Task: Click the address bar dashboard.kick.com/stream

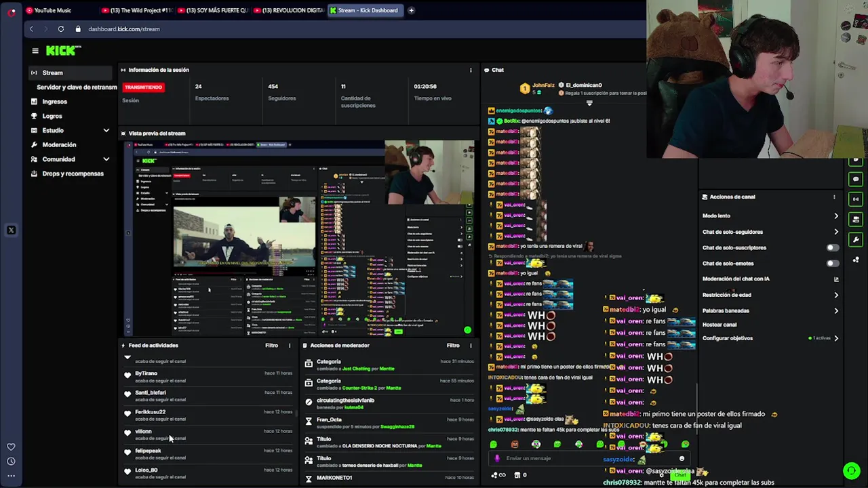Action: tap(123, 29)
